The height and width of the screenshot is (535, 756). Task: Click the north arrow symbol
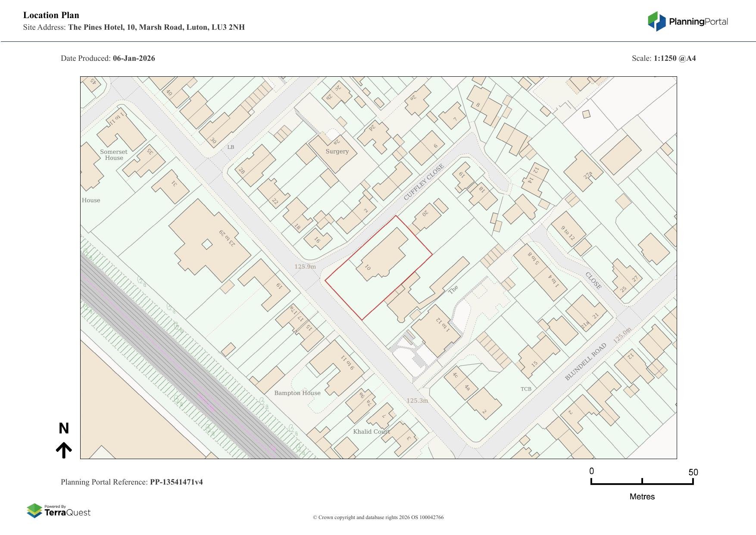click(64, 450)
